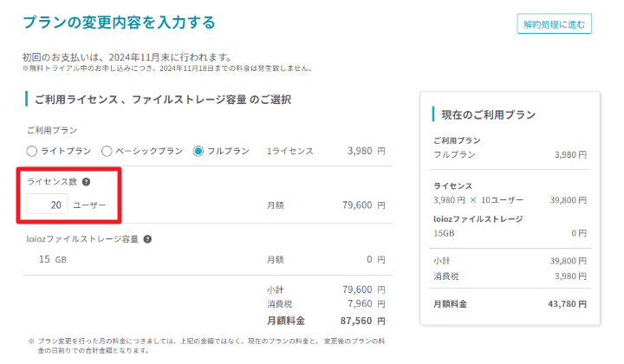
Task: Click the 現在のご利用プラン panel heading
Action: 489,115
